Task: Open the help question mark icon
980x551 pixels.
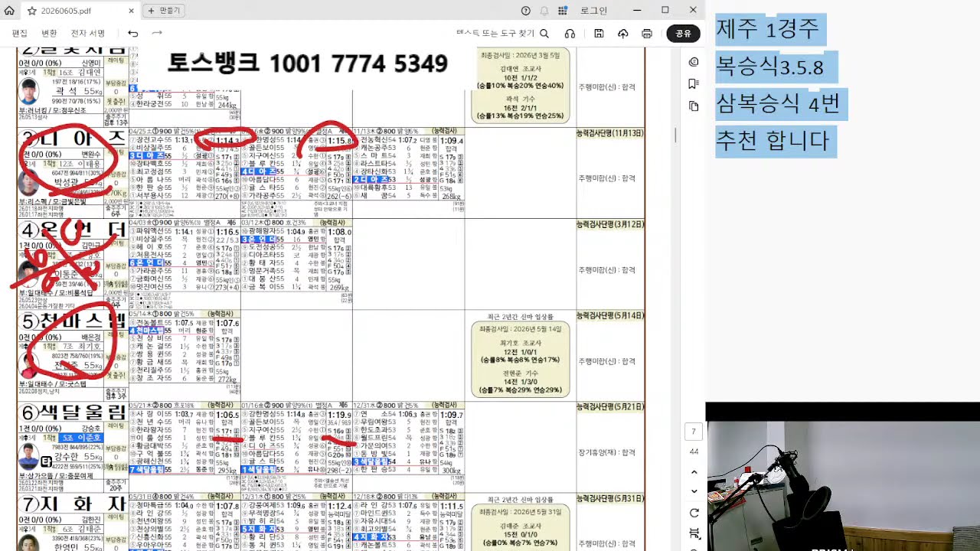Action: 526,11
